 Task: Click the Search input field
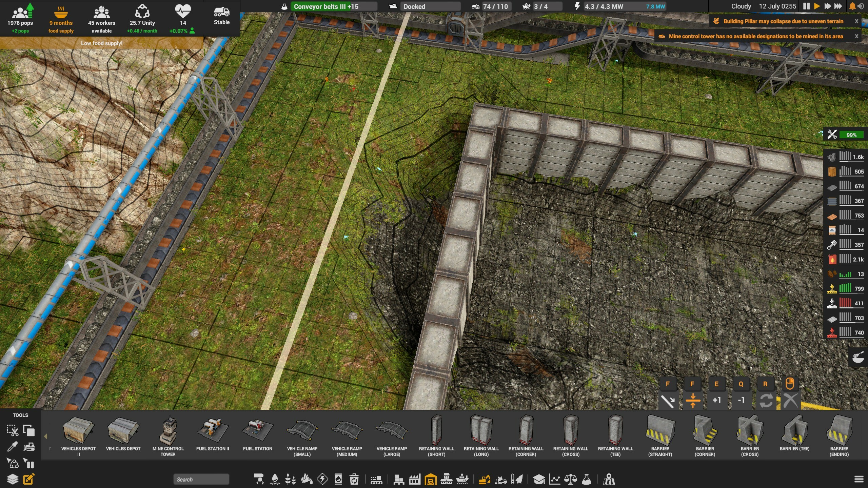pos(201,479)
